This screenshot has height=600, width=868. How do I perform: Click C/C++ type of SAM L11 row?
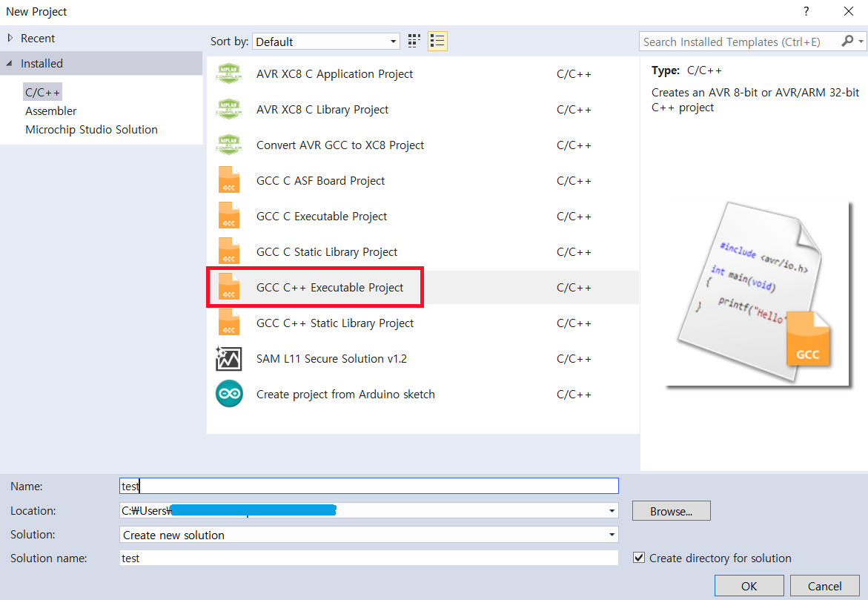(x=574, y=359)
